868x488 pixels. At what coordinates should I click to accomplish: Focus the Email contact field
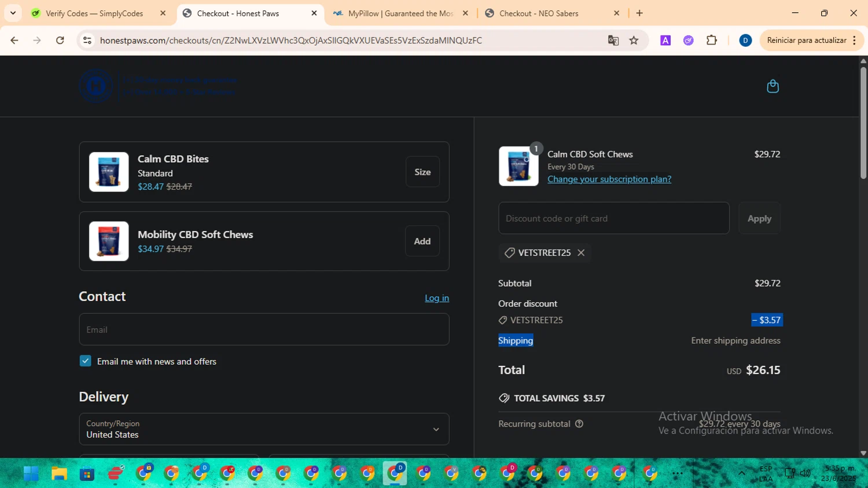pyautogui.click(x=264, y=329)
